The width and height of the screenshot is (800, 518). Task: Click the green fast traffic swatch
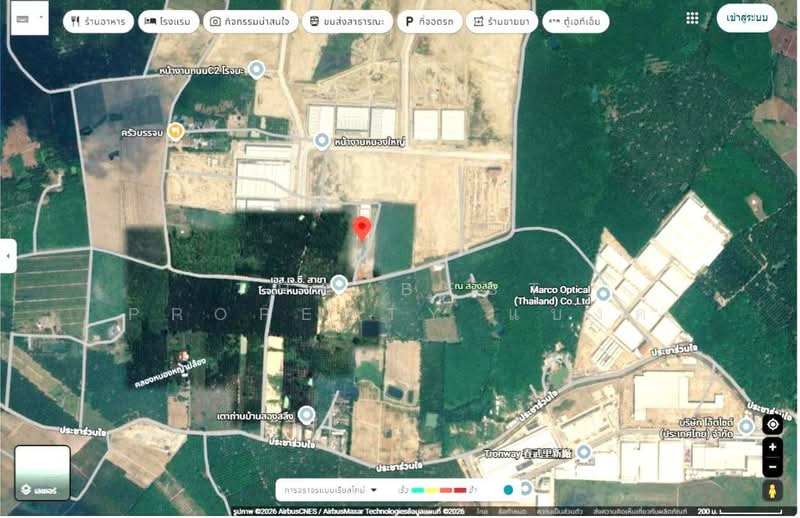pyautogui.click(x=417, y=490)
